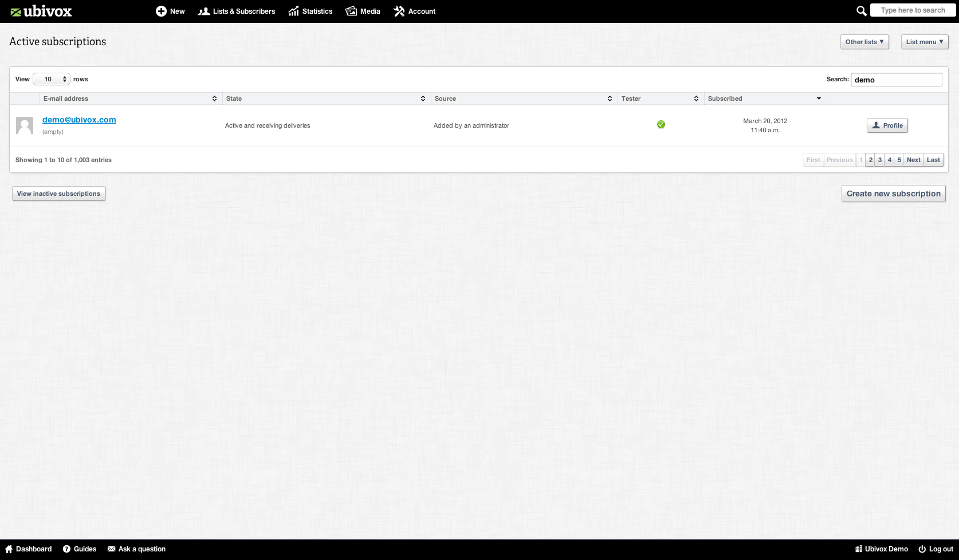Click 'Showing 1 to 10 of 1,003 entries'
Image resolution: width=959 pixels, height=560 pixels.
[x=64, y=160]
